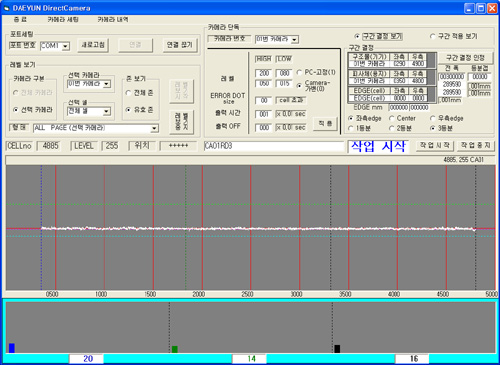
Task: Open the COM1 port number dropdown
Action: coord(66,46)
